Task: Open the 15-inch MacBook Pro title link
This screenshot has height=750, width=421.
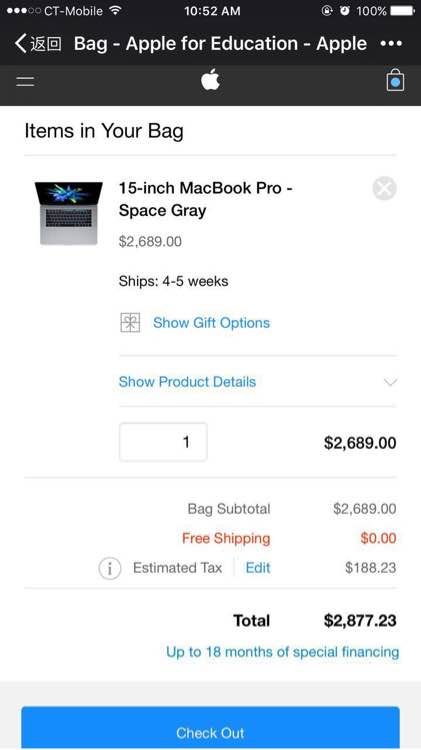Action: click(x=206, y=199)
